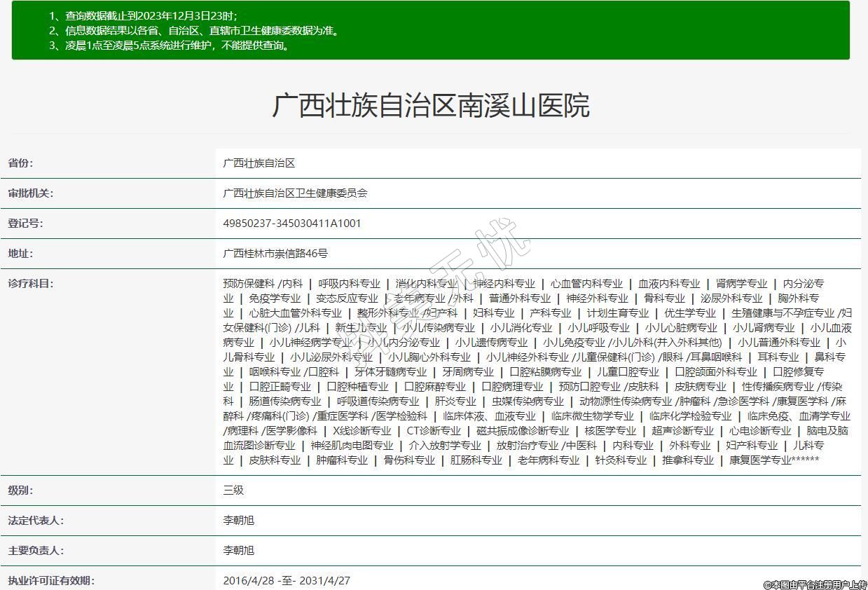This screenshot has width=868, height=590.
Task: Select the 审批机关 field label
Action: tap(30, 193)
